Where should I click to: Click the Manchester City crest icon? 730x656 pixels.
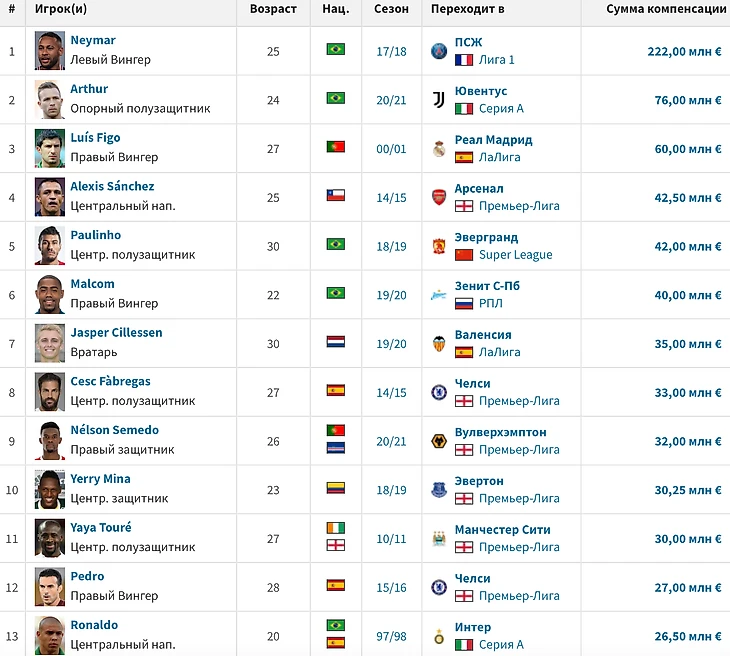pos(439,539)
